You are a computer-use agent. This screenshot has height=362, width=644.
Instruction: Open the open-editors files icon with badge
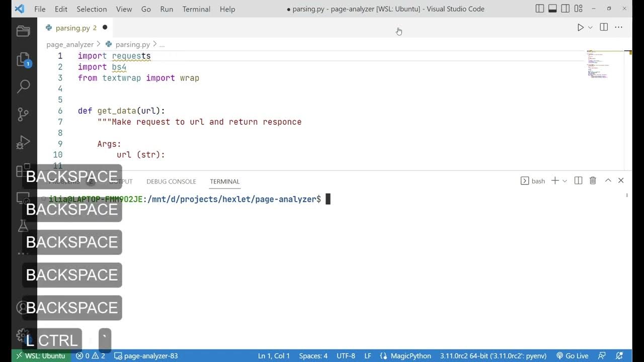click(x=24, y=59)
